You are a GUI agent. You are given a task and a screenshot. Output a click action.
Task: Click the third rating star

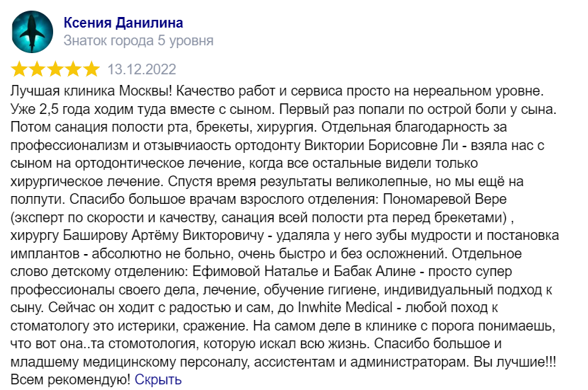pos(56,69)
